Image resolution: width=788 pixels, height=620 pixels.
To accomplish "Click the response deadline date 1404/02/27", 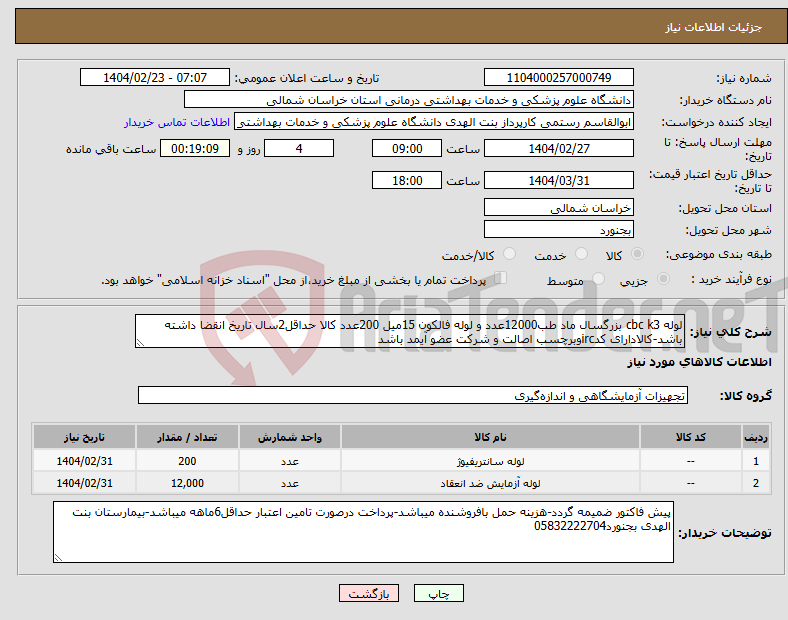I will (x=558, y=148).
